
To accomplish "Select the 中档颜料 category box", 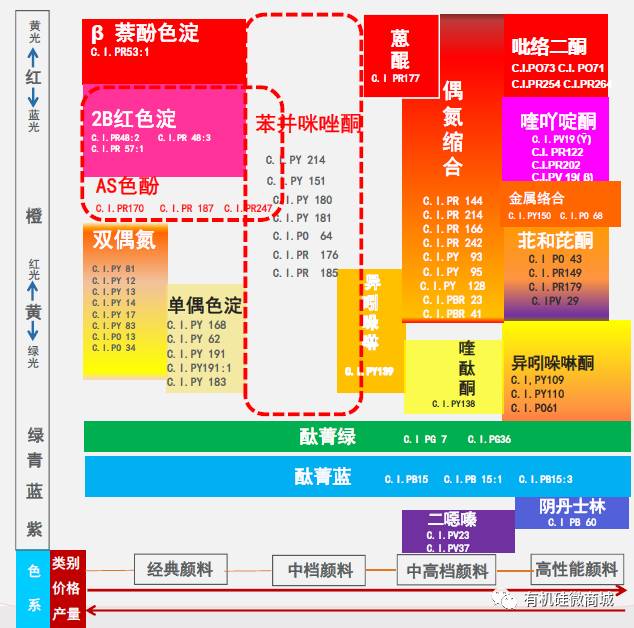I will click(x=320, y=570).
